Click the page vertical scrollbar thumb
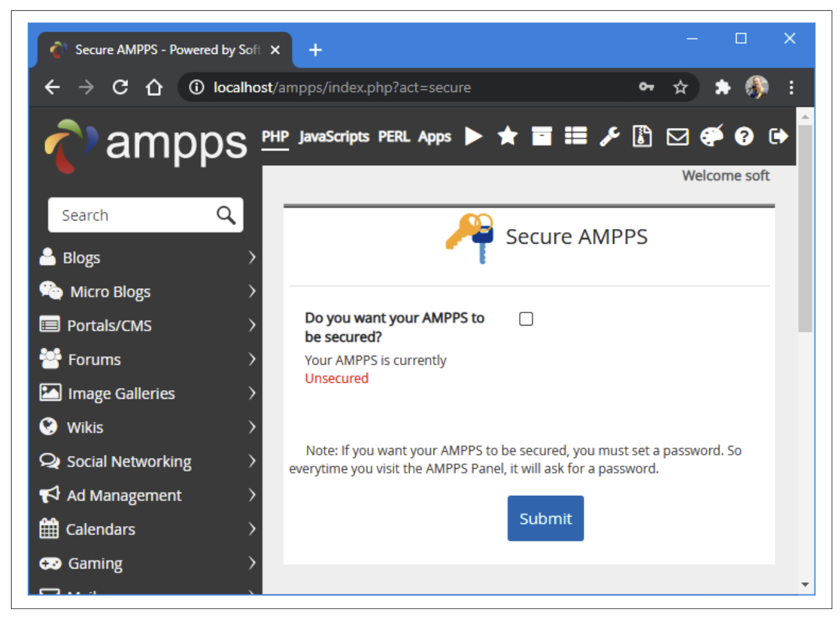The height and width of the screenshot is (620, 840). [x=805, y=228]
